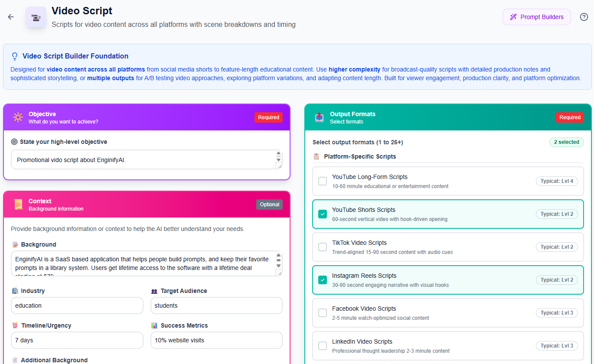The height and width of the screenshot is (364, 594).
Task: Click down arrow in Background textarea
Action: point(279,266)
